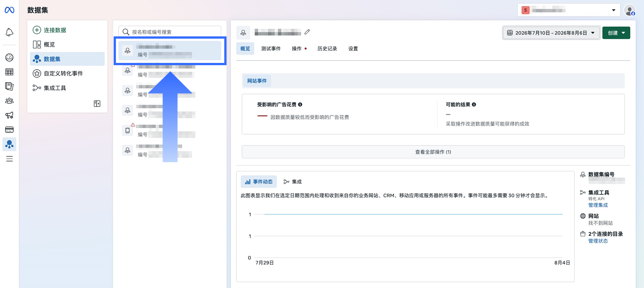Open 概览 in the side navigation
Screen dimensions: 644x288
click(67, 45)
